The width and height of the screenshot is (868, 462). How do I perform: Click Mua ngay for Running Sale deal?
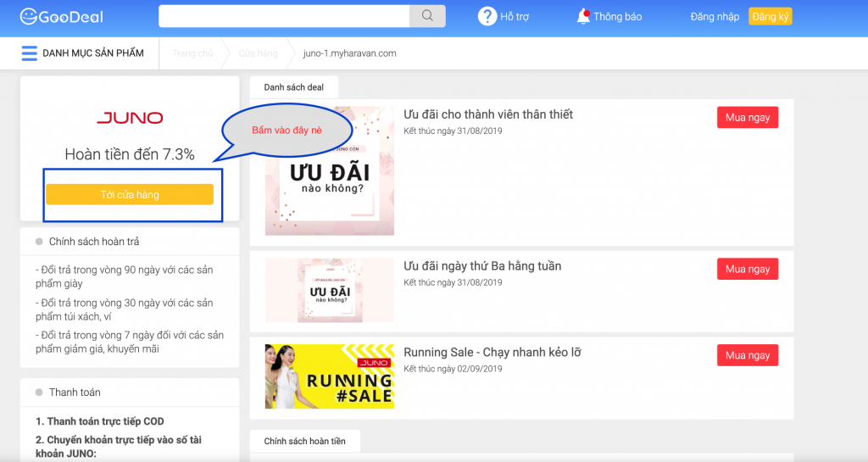pos(748,355)
